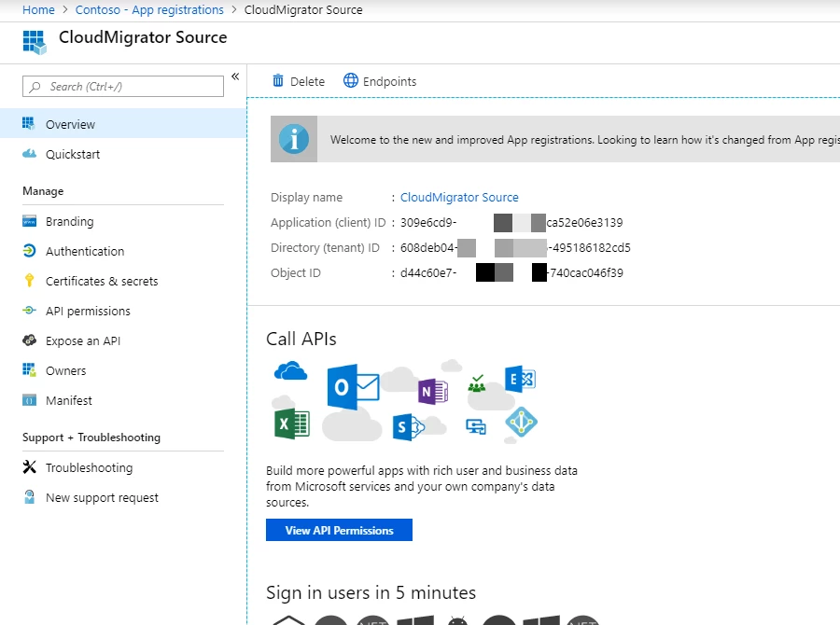Click the CloudMigrator Source app registration icon
The width and height of the screenshot is (840, 625).
coord(35,42)
